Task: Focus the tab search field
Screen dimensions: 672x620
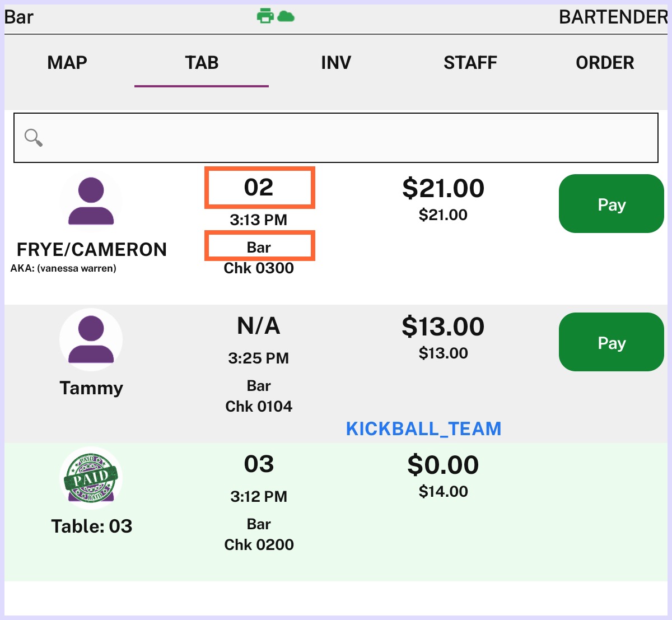Action: [x=336, y=138]
